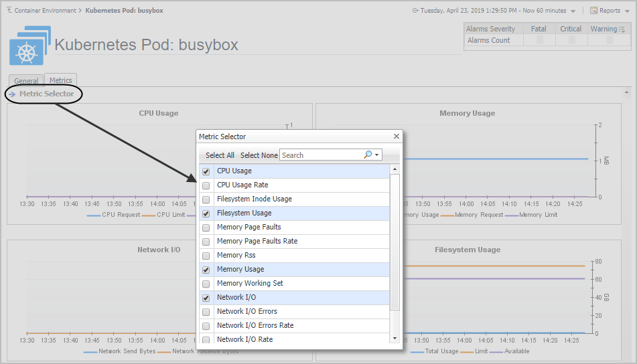This screenshot has width=637, height=364.
Task: Click the Alarms Count row label
Action: click(488, 40)
